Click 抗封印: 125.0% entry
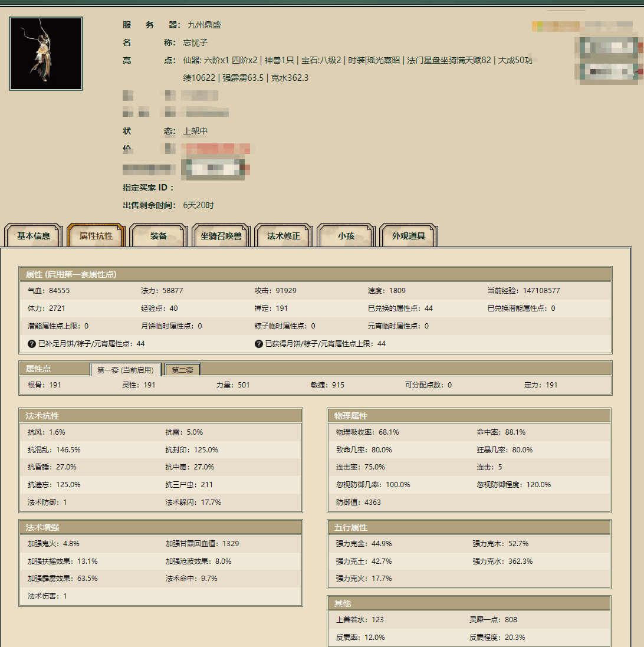This screenshot has width=644, height=647. tap(192, 450)
